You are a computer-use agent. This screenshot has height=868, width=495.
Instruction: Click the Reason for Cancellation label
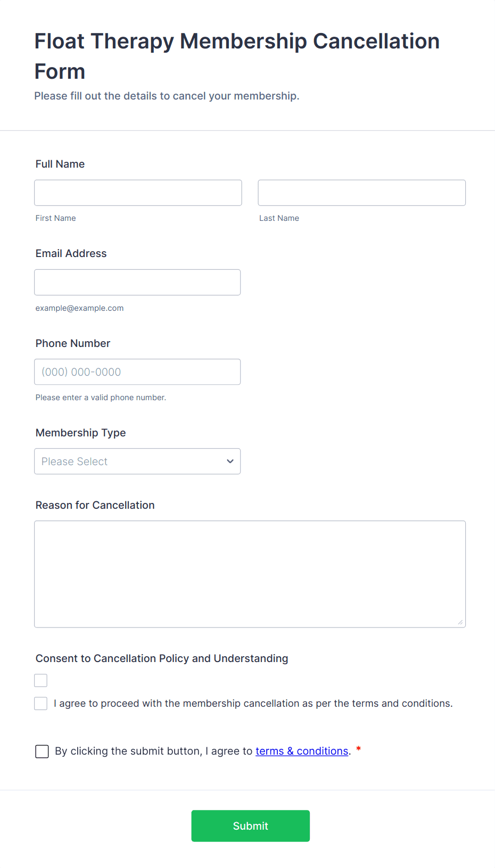(x=95, y=505)
